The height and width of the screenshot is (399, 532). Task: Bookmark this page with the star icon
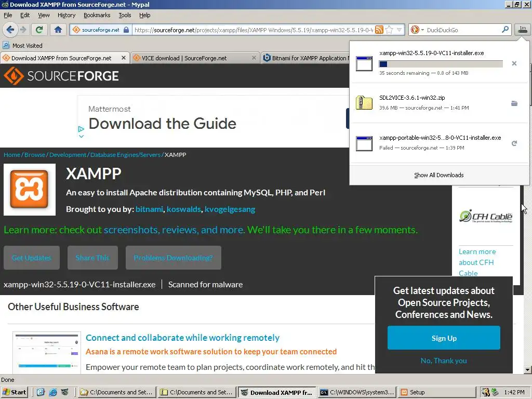tap(389, 30)
